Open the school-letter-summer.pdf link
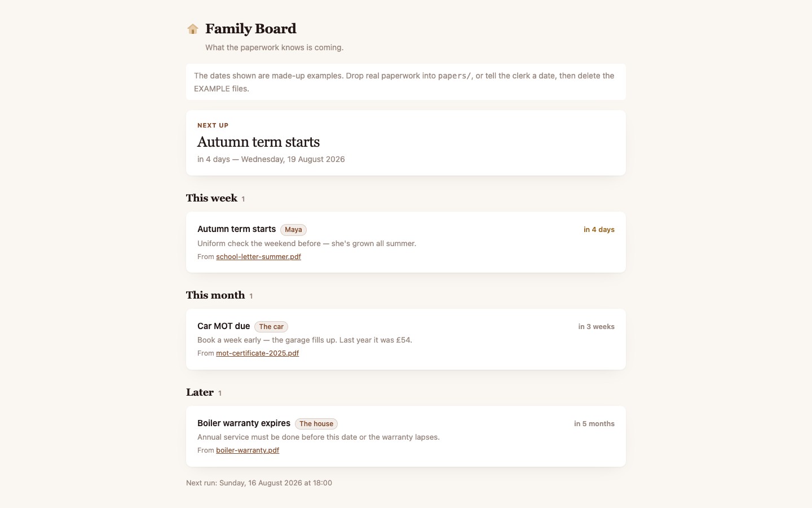812x508 pixels. point(258,257)
